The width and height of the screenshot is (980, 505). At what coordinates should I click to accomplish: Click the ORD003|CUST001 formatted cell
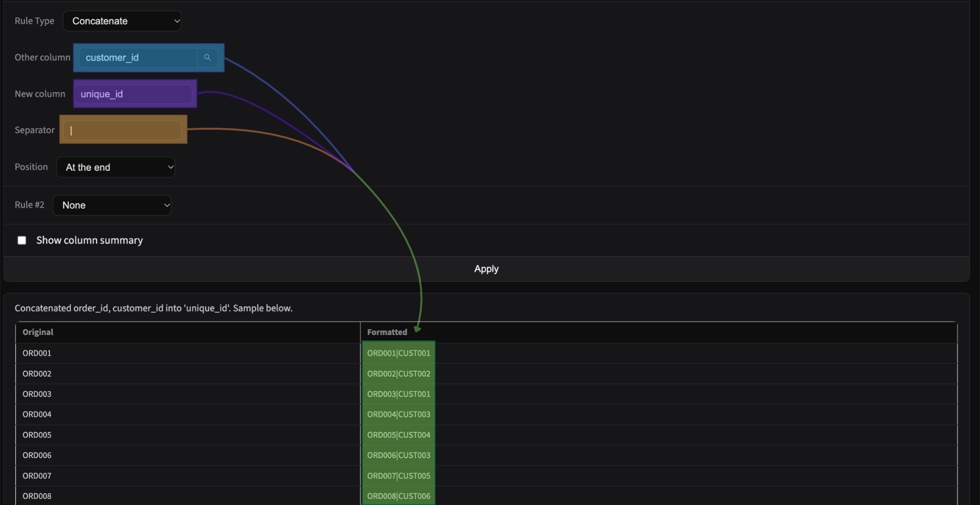pos(658,394)
